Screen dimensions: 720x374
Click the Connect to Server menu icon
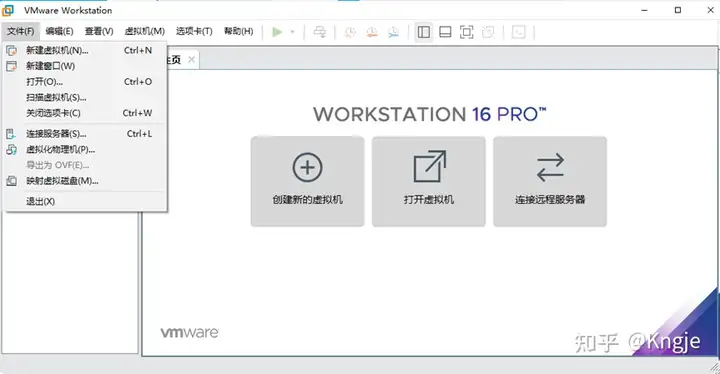[11, 134]
